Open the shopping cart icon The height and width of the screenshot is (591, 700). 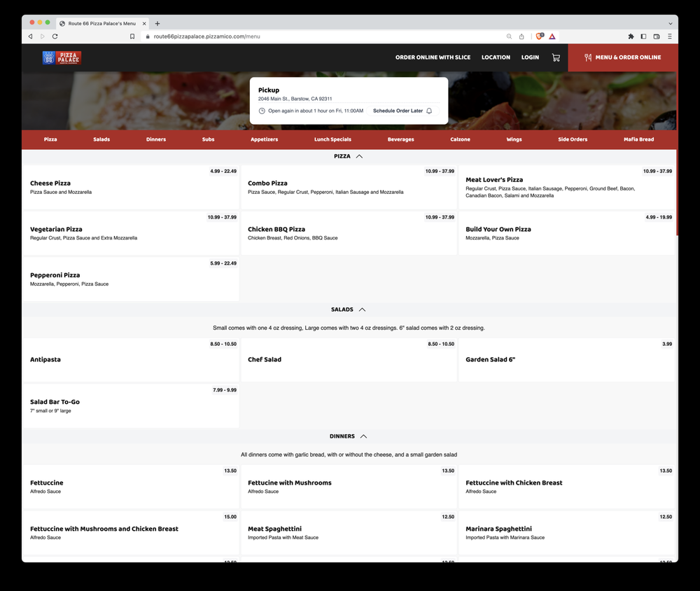(556, 57)
